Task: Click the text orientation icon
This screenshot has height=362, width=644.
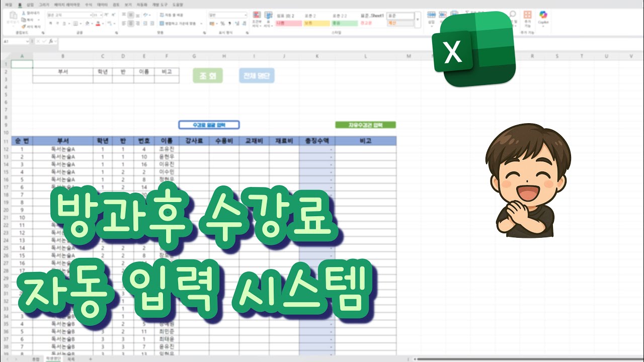Action: tap(145, 15)
